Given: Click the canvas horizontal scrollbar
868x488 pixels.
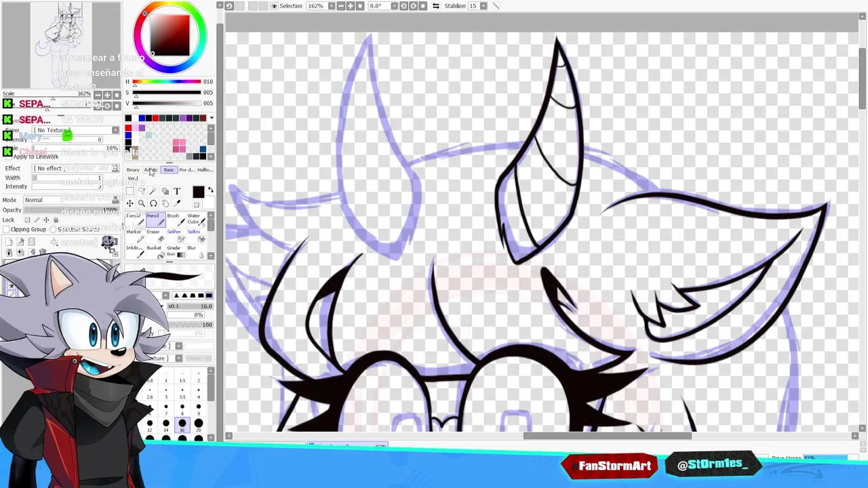Looking at the screenshot, I should coord(608,436).
